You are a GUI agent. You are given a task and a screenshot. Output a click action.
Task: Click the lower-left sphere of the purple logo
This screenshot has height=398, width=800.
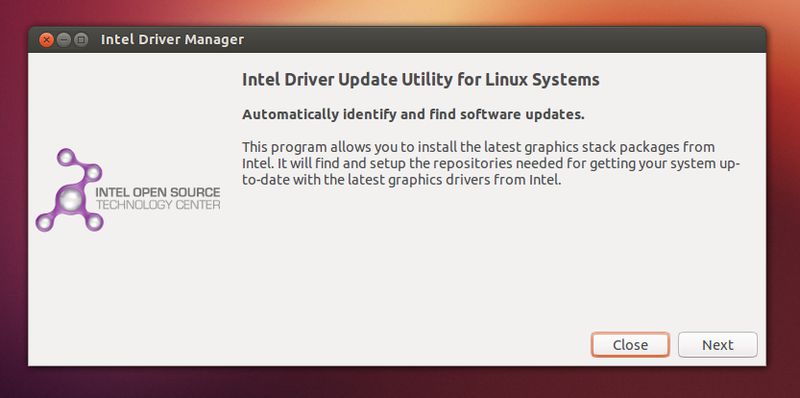(x=44, y=222)
